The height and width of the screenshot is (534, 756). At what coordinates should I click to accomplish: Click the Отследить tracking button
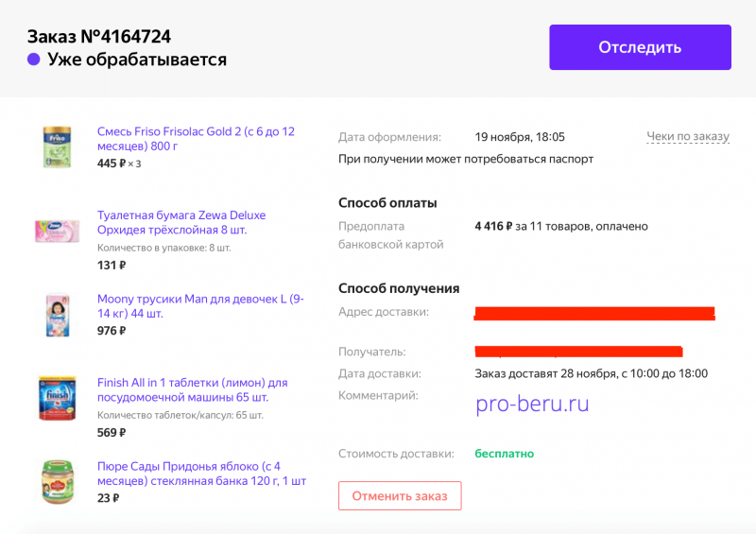pyautogui.click(x=640, y=47)
